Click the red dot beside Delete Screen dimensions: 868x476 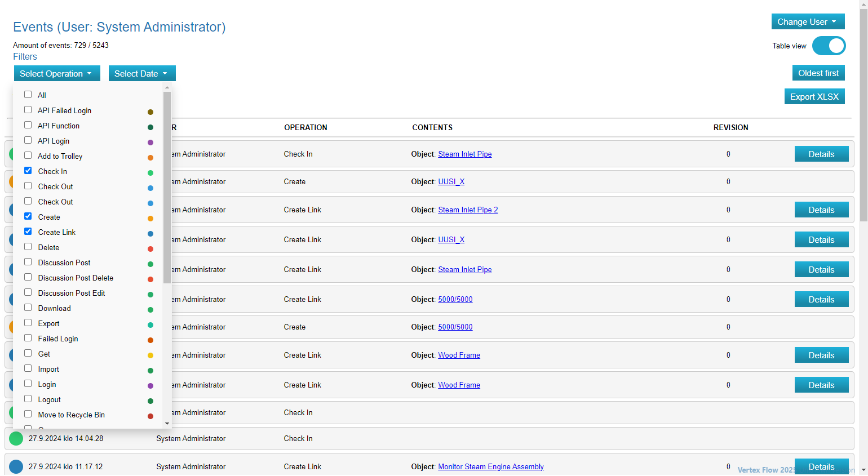click(x=150, y=249)
